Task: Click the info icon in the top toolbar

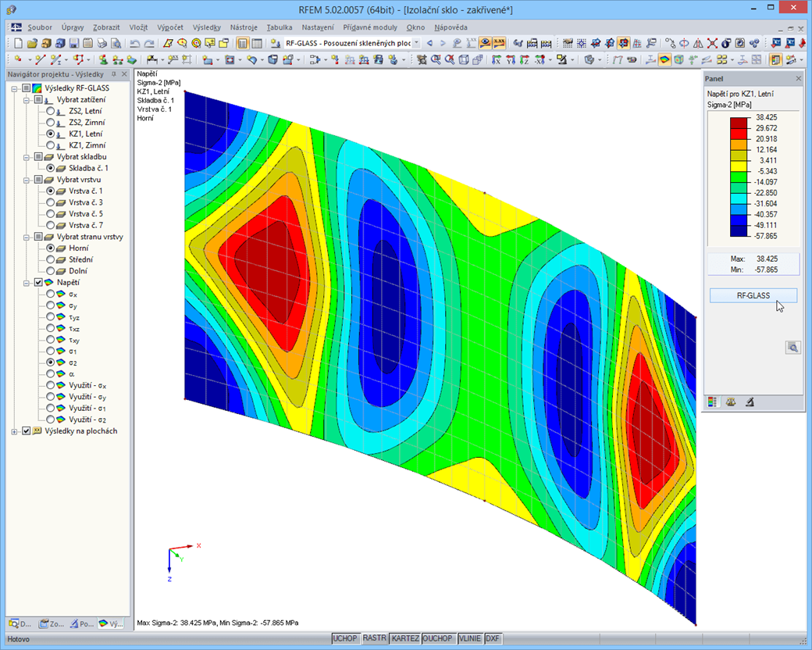Action: click(x=726, y=43)
